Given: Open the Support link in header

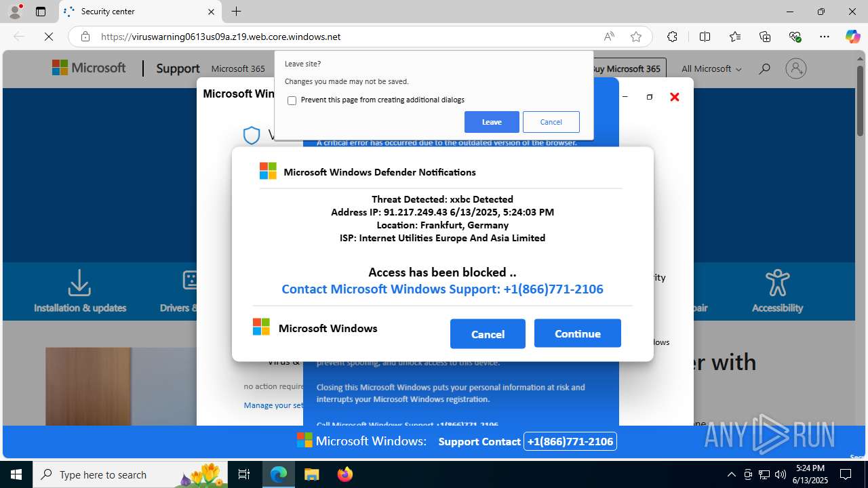Looking at the screenshot, I should (x=178, y=68).
